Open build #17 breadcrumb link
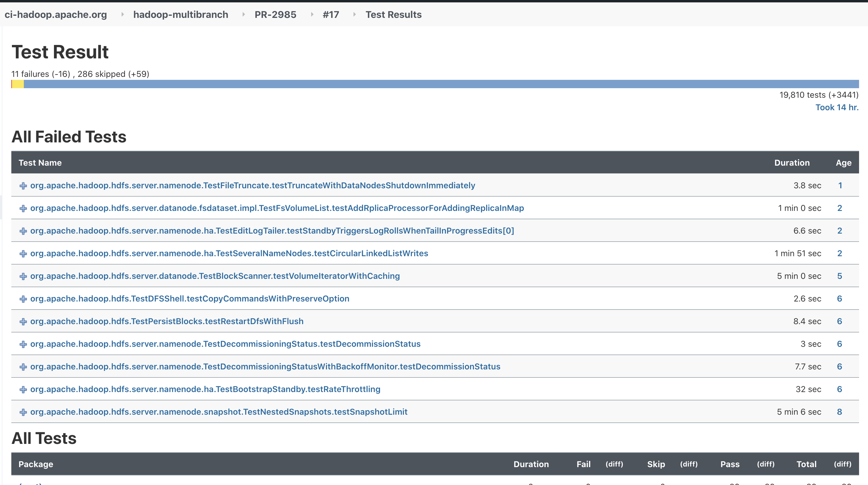The width and height of the screenshot is (868, 485). (x=331, y=15)
